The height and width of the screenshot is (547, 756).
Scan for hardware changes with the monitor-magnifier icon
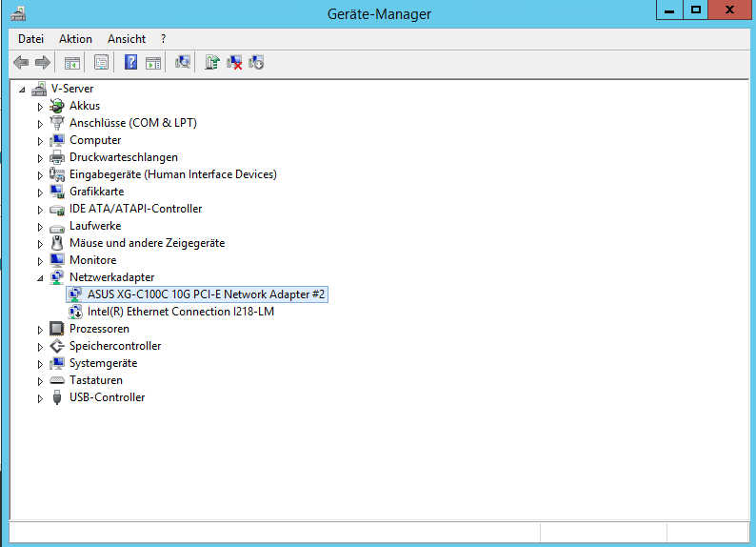(183, 62)
